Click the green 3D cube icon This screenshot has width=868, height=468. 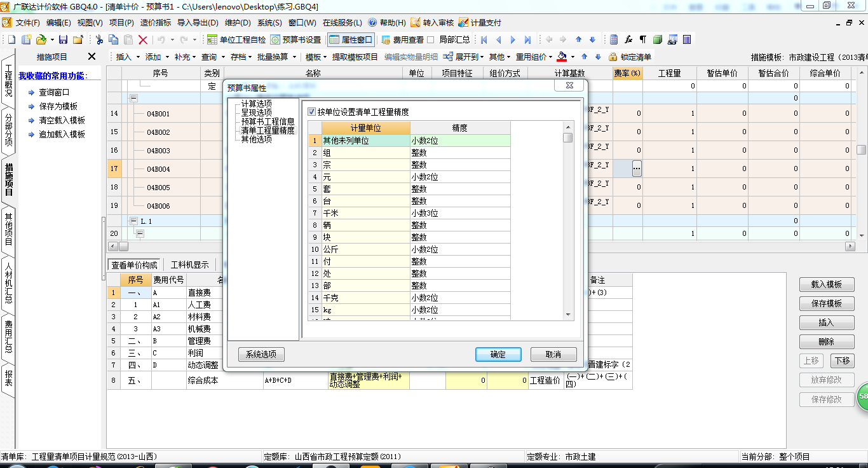658,39
